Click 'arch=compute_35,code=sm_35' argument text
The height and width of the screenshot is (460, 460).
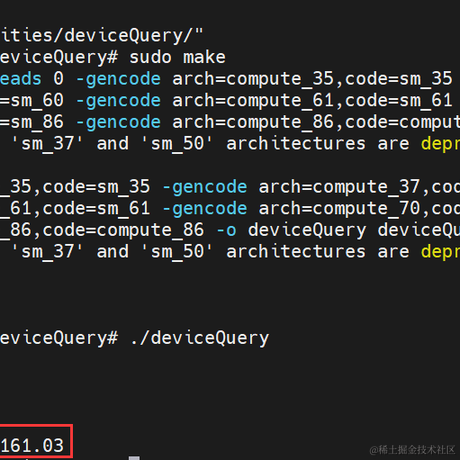click(x=312, y=79)
